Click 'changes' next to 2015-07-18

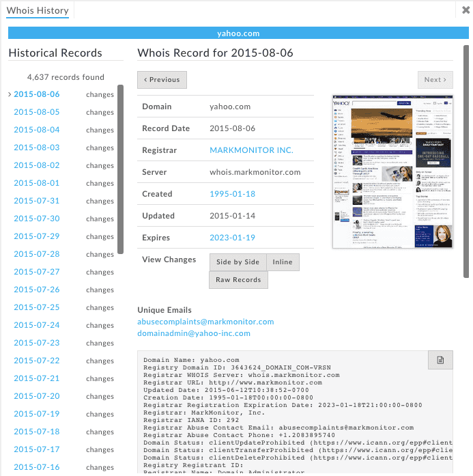pyautogui.click(x=100, y=432)
